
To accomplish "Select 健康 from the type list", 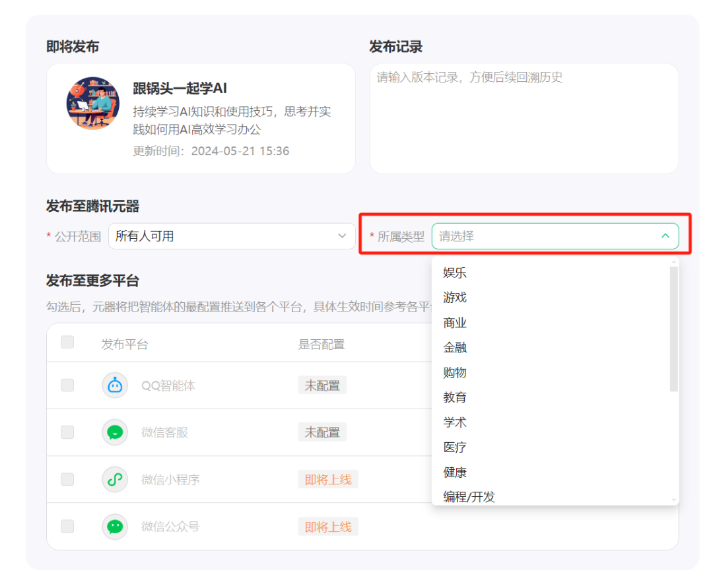I will [455, 473].
